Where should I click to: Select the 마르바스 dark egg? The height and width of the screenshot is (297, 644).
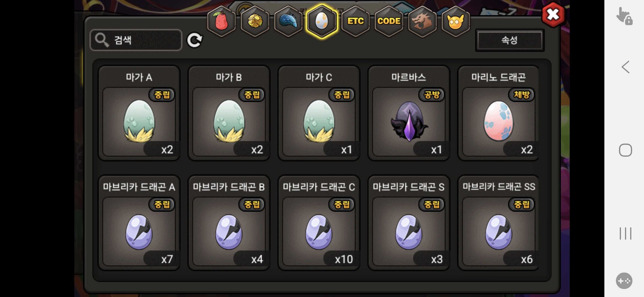409,113
